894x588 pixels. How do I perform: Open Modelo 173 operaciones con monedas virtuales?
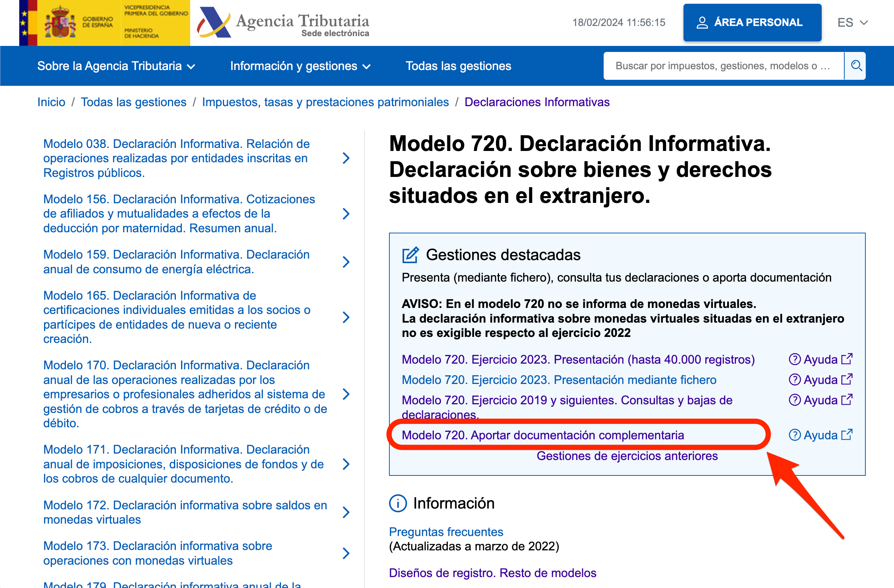click(158, 553)
